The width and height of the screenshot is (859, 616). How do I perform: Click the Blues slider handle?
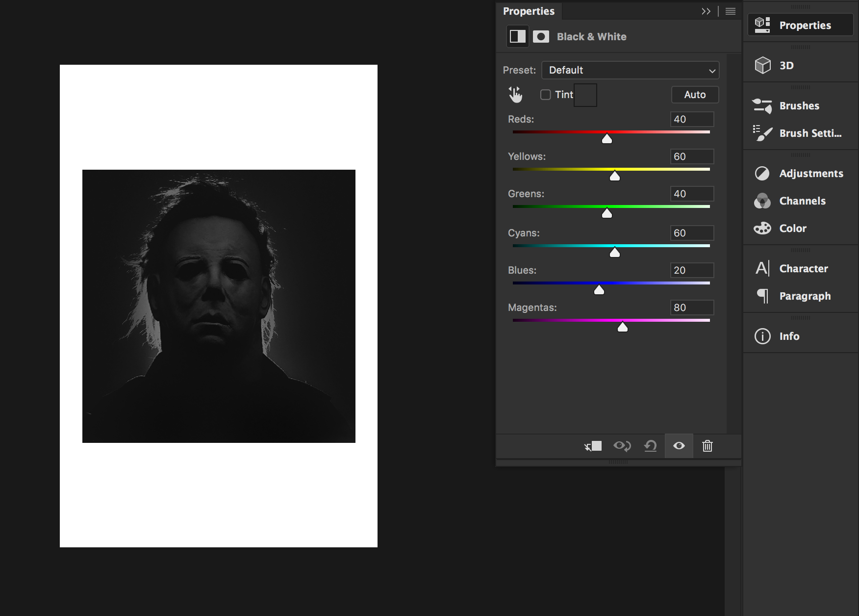[599, 290]
